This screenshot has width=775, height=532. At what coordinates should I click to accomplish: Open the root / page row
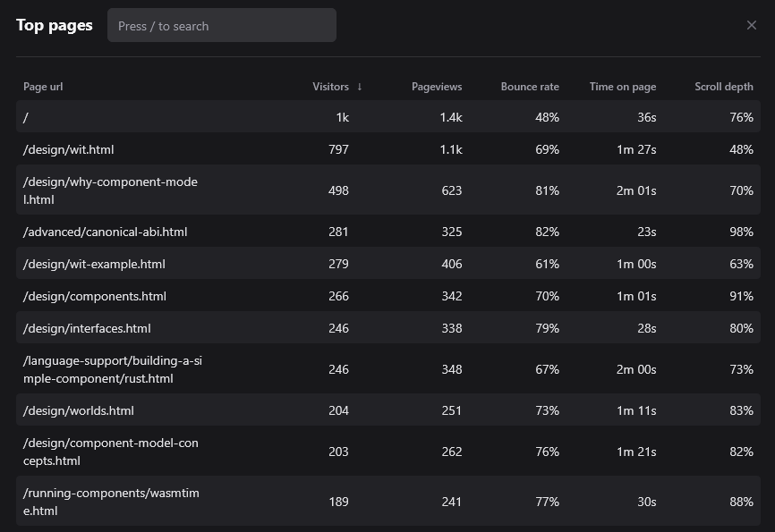coord(26,117)
